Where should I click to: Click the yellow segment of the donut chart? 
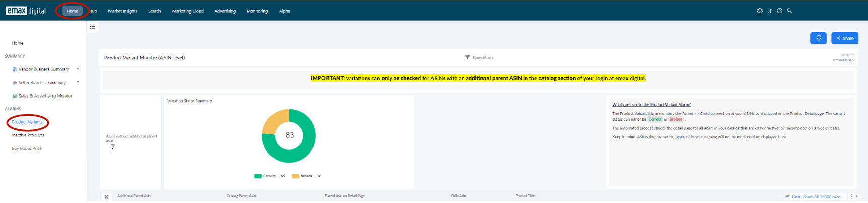tap(272, 120)
